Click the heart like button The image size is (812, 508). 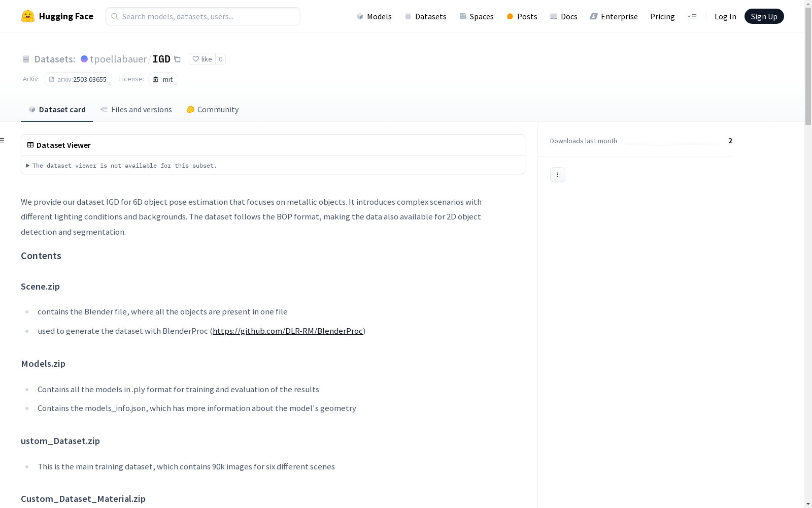(202, 59)
